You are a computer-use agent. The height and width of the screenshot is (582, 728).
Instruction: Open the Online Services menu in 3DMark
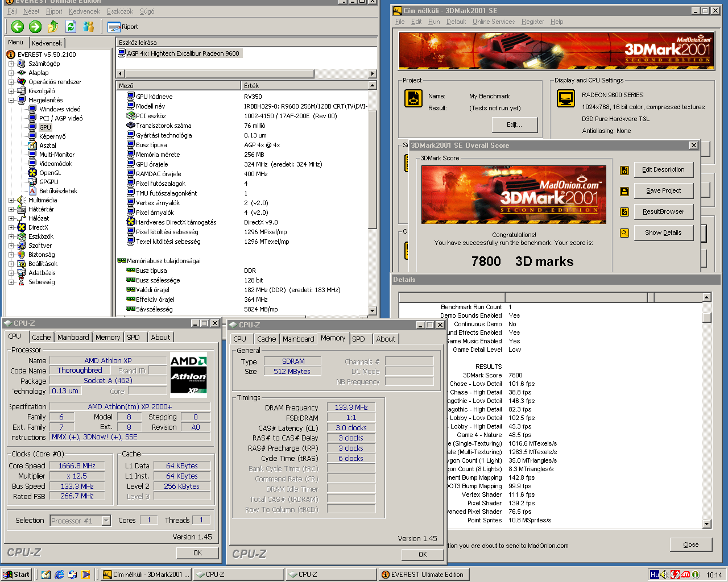[493, 22]
